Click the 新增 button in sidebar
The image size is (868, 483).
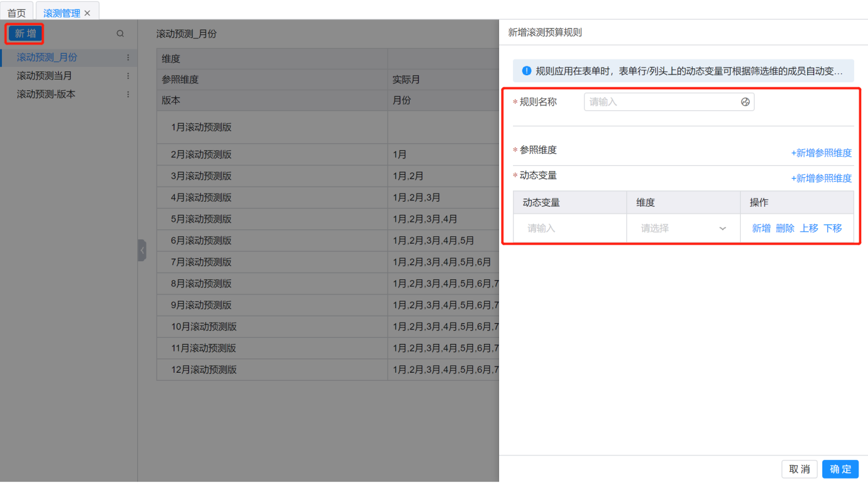(x=26, y=34)
